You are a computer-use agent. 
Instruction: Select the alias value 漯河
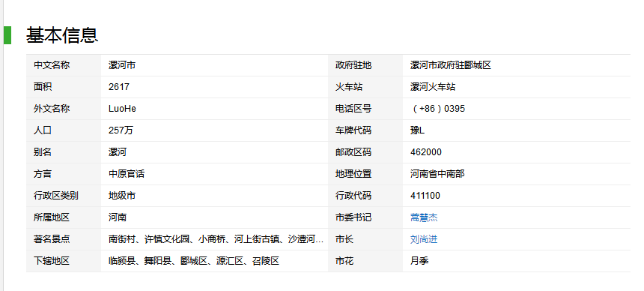pos(118,152)
